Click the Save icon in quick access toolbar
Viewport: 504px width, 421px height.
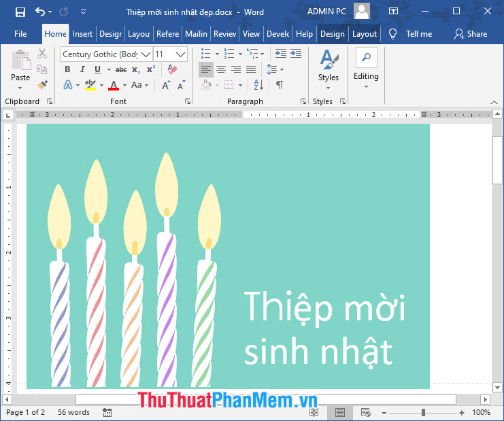point(20,12)
